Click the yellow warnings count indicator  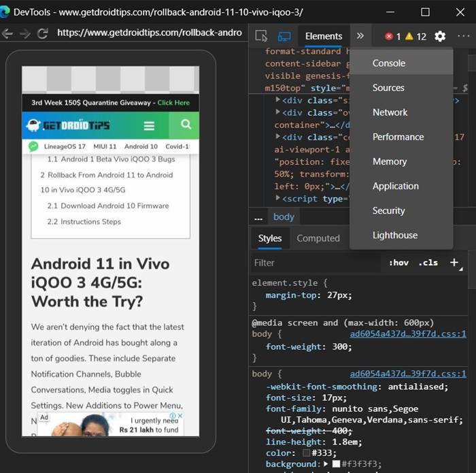pyautogui.click(x=416, y=37)
